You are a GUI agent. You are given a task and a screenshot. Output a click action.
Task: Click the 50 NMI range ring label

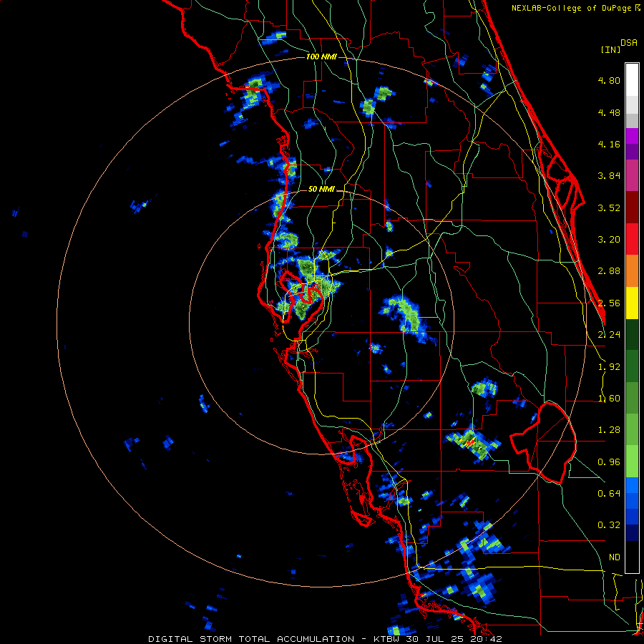[x=321, y=190]
